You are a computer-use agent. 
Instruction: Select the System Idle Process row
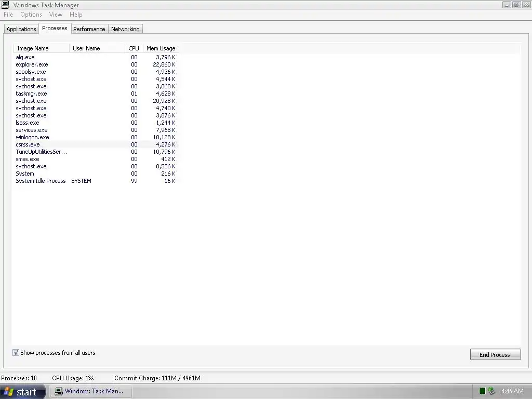tap(96, 181)
